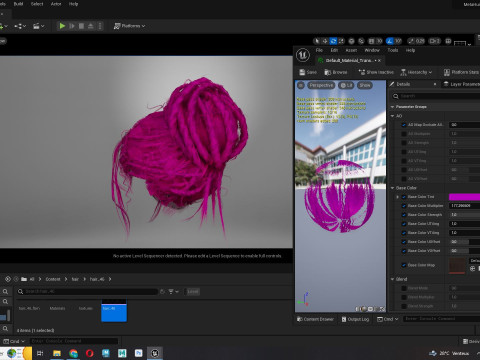Choose the highlighted Rotate tool in viewport
Screen dimensions: 480x360
(333, 41)
